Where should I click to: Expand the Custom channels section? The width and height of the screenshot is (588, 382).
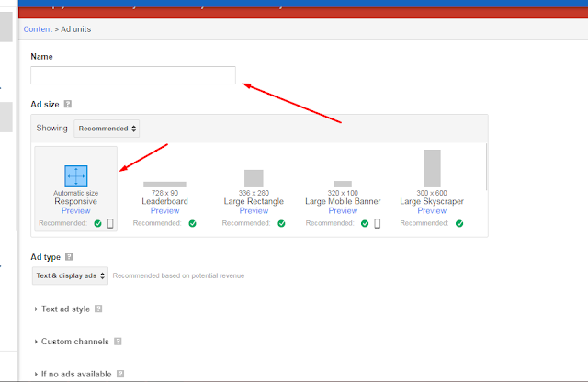point(72,342)
